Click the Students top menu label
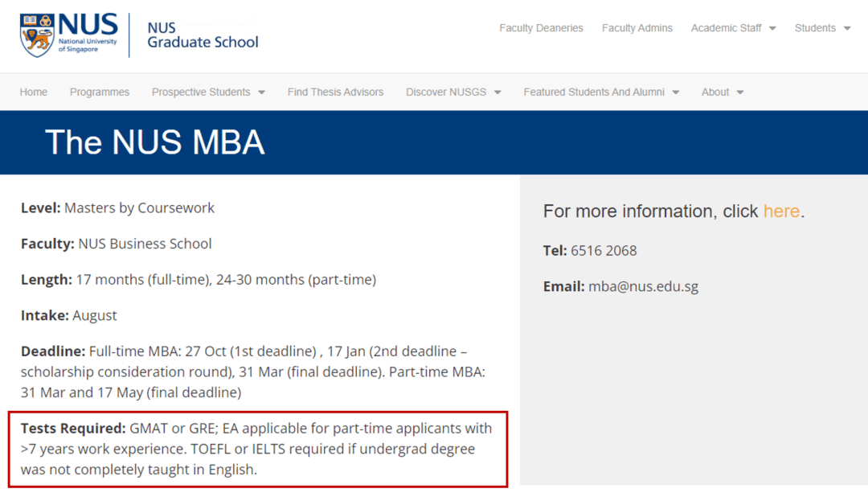Viewport: 868px width, 501px height. pyautogui.click(x=816, y=27)
